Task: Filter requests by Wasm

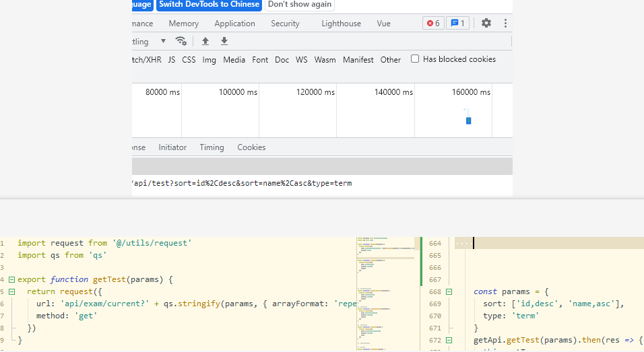Action: tap(325, 59)
